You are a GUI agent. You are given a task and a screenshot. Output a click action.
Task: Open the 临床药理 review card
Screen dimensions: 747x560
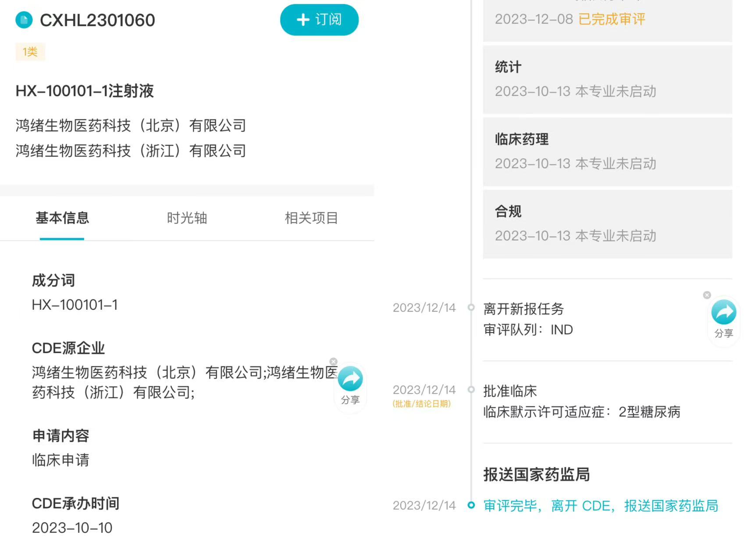(607, 152)
